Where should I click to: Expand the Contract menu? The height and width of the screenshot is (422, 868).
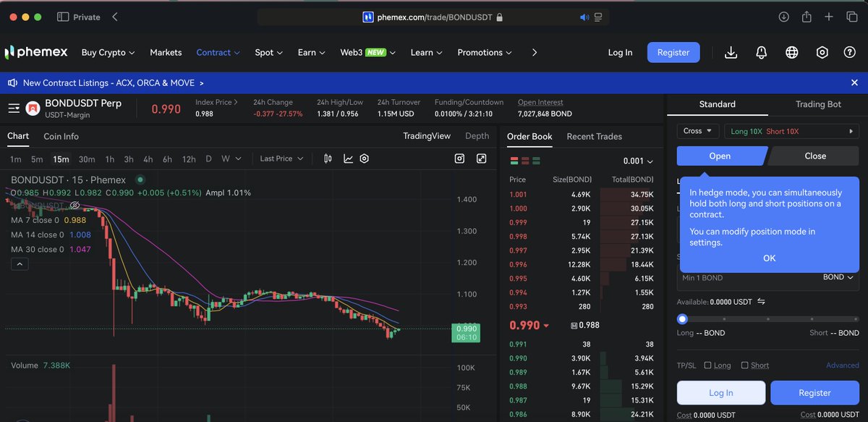pyautogui.click(x=218, y=52)
